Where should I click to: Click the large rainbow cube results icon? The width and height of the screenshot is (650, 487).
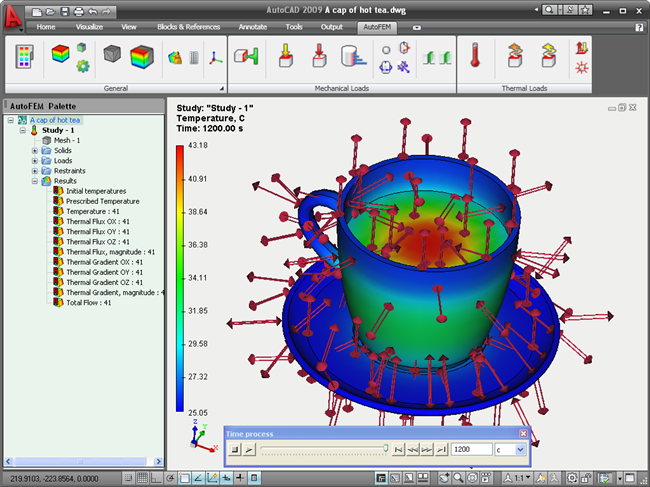pos(142,57)
